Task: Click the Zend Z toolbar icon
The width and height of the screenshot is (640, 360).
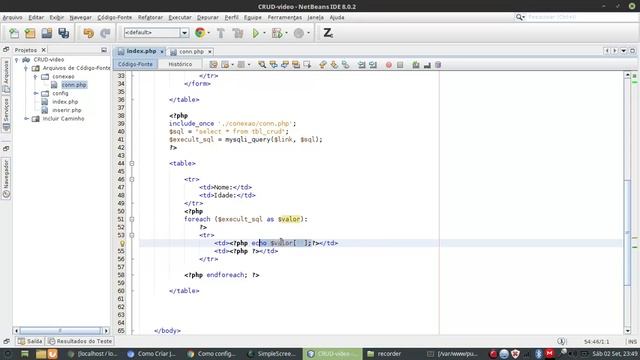Action: pyautogui.click(x=328, y=33)
